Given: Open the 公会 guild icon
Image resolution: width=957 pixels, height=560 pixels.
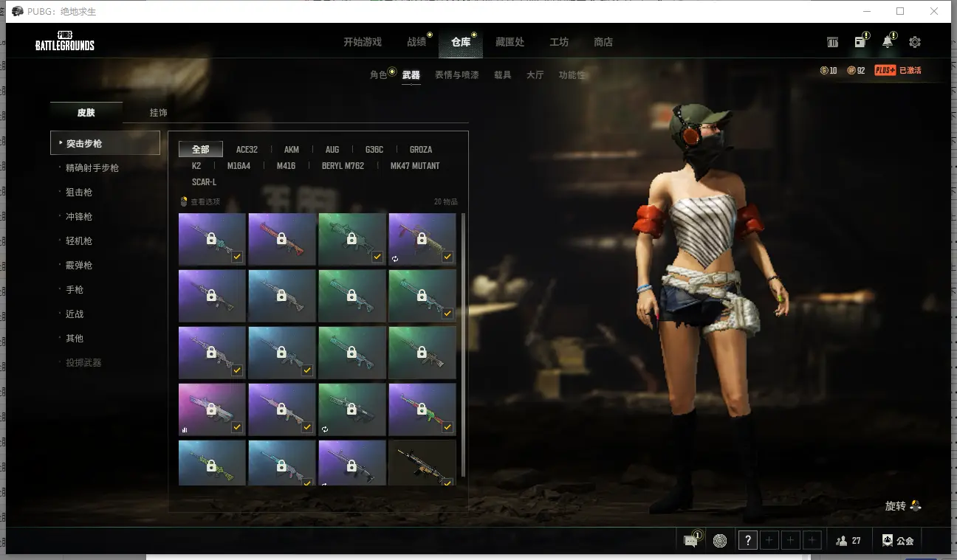Looking at the screenshot, I should pyautogui.click(x=888, y=541).
